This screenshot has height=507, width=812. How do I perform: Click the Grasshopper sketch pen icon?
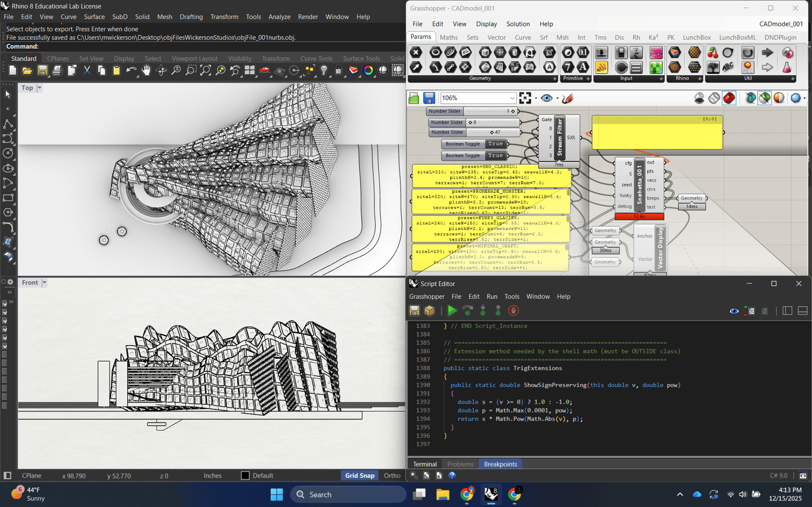coord(567,98)
